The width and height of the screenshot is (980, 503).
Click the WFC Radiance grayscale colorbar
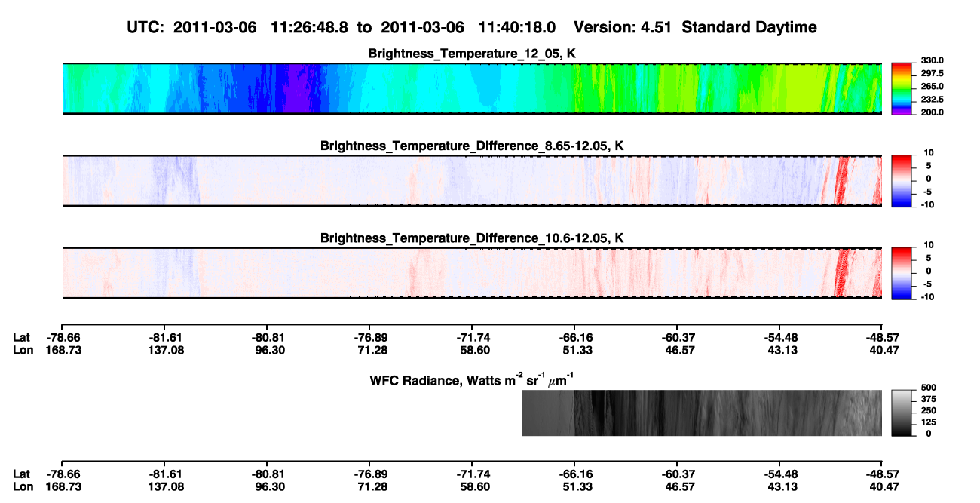point(902,413)
